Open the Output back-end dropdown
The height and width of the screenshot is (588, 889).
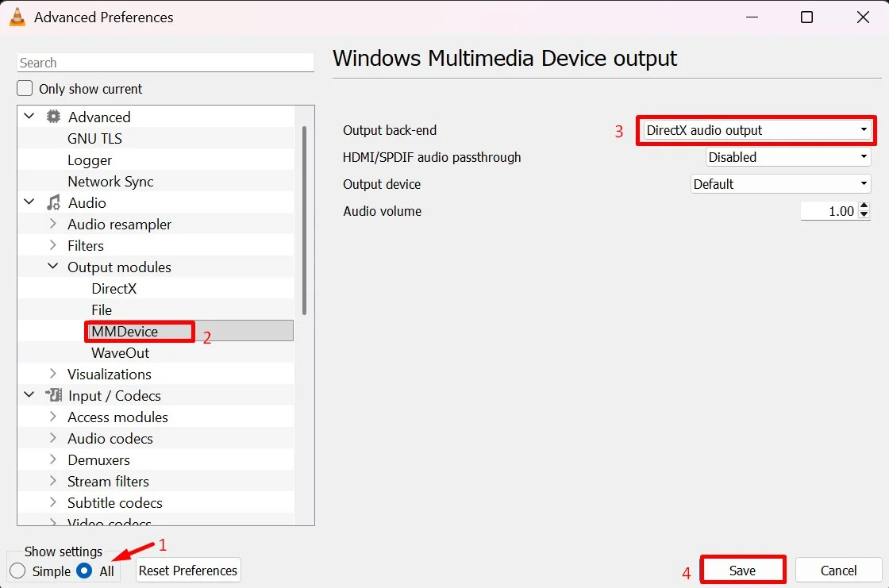(757, 130)
